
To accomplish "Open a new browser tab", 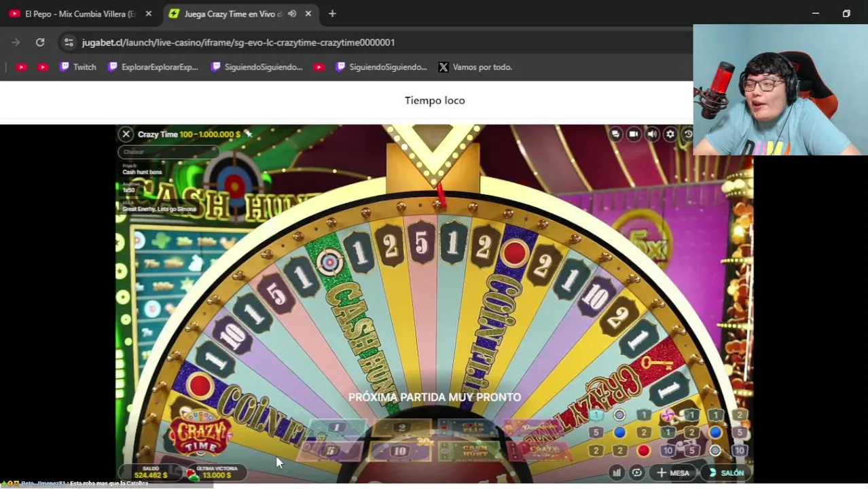I will (332, 14).
